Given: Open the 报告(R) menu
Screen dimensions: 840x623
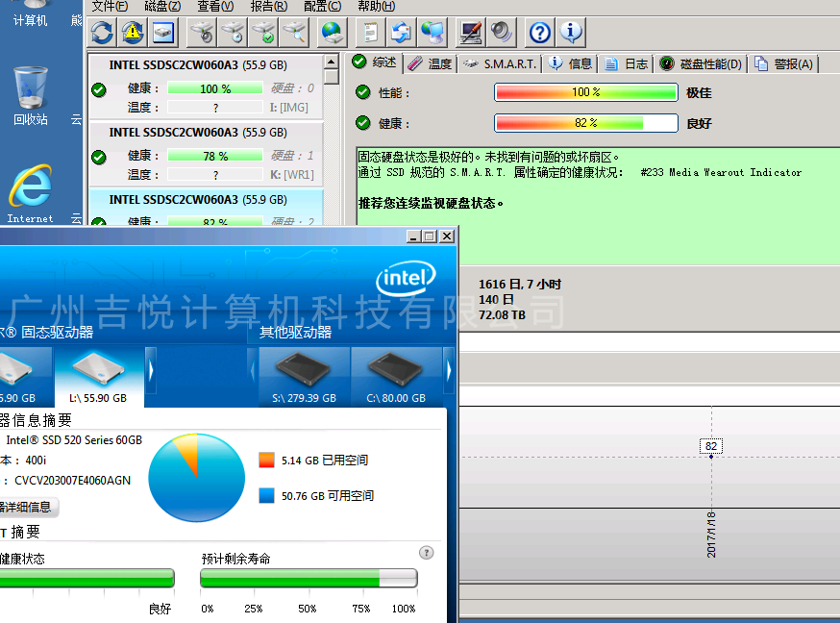Looking at the screenshot, I should tap(269, 6).
